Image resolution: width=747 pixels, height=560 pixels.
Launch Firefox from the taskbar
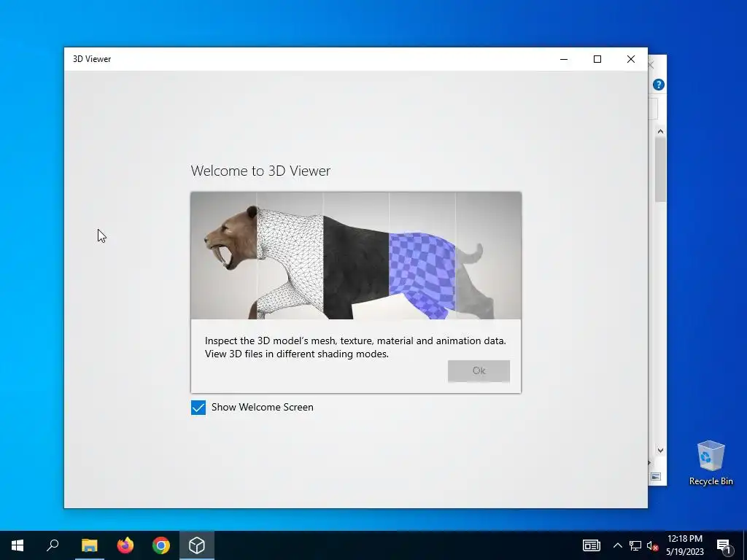pyautogui.click(x=125, y=545)
